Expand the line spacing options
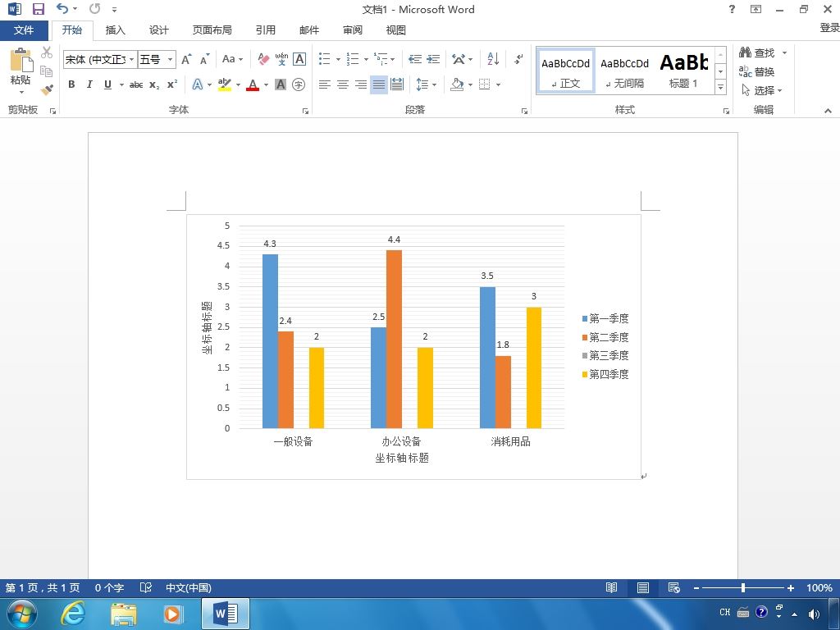The image size is (840, 630). 427,84
